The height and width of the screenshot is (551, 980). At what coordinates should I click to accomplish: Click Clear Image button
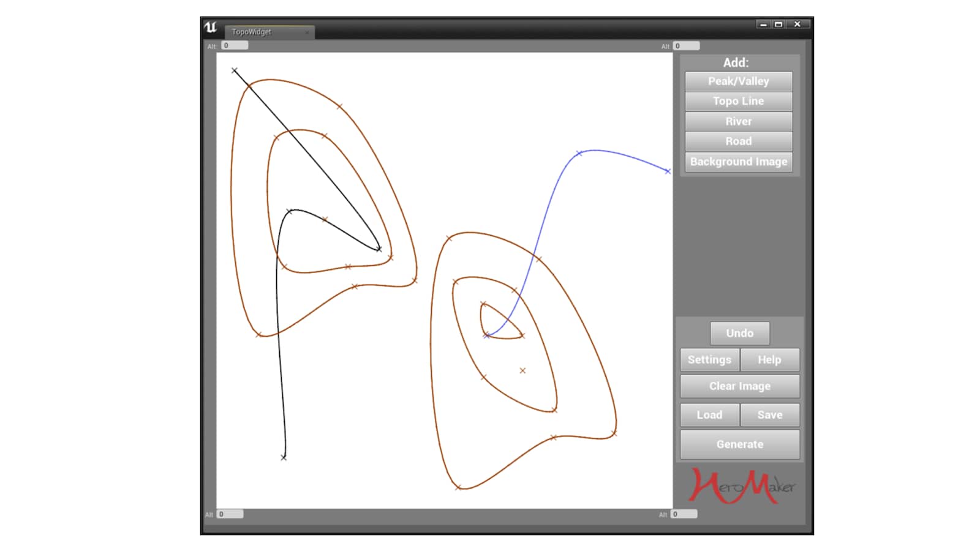[739, 386]
